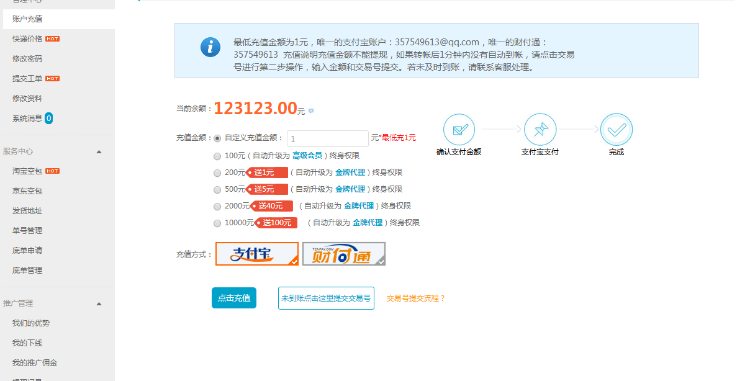Viewport: 750px width, 381px height.
Task: Click the 送1元 red tag
Action: [x=267, y=173]
